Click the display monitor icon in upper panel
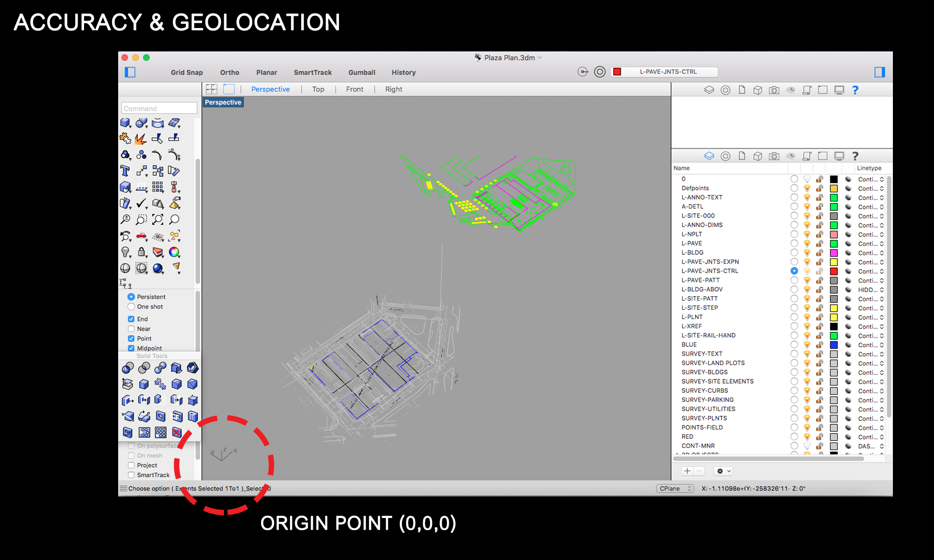The height and width of the screenshot is (560, 934). (x=839, y=90)
